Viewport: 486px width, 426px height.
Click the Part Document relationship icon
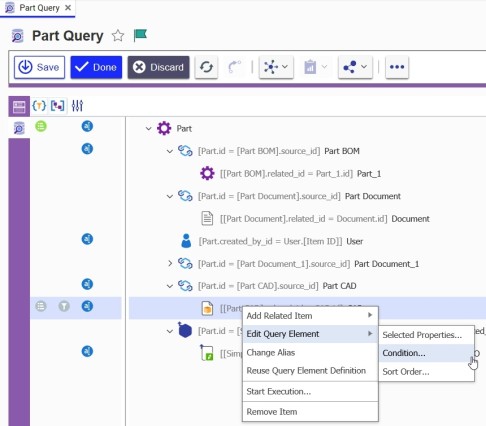click(185, 196)
